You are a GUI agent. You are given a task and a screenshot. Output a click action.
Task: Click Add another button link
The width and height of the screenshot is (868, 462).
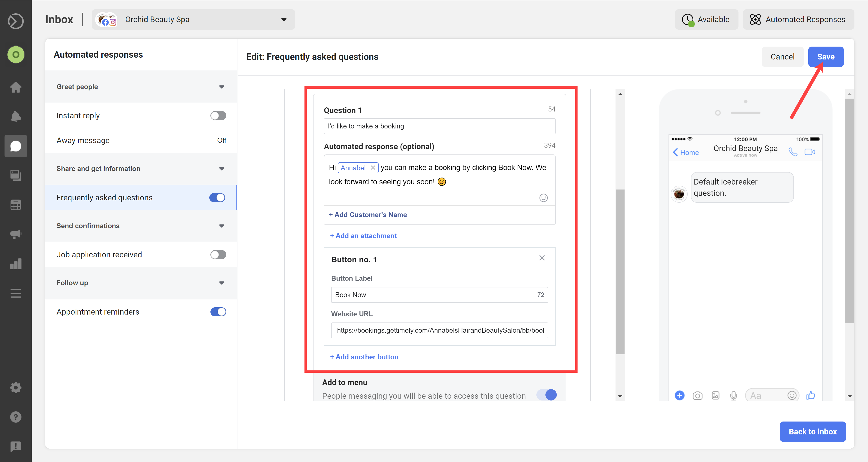click(x=364, y=357)
